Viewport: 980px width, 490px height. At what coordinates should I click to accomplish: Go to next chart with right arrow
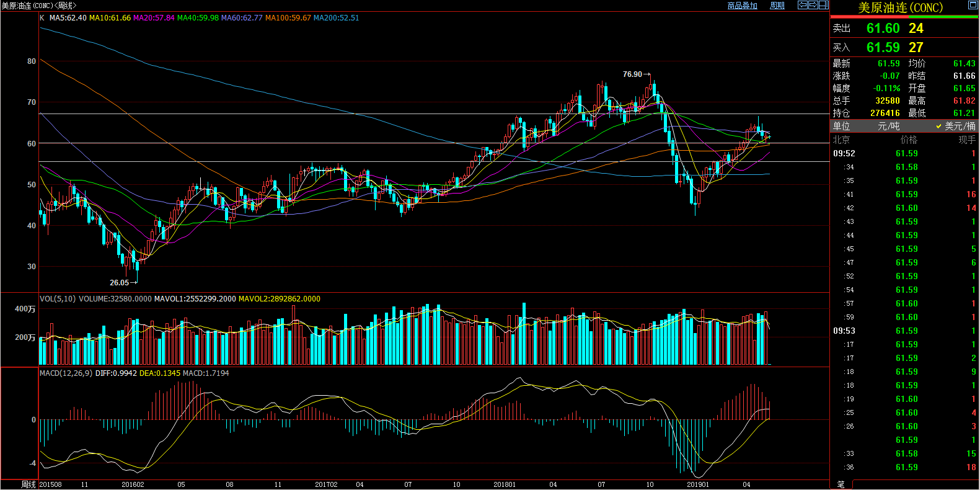[x=813, y=5]
